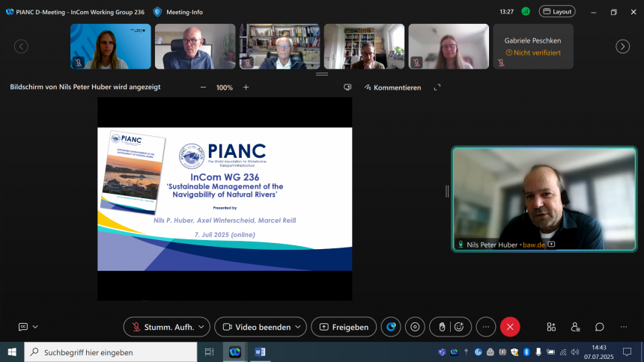Select the man before bookshelf and map thumbnail
This screenshot has width=644, height=362.
[280, 46]
